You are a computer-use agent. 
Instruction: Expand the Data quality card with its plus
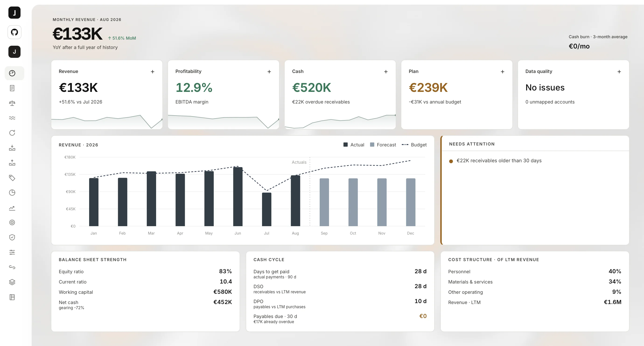point(619,72)
